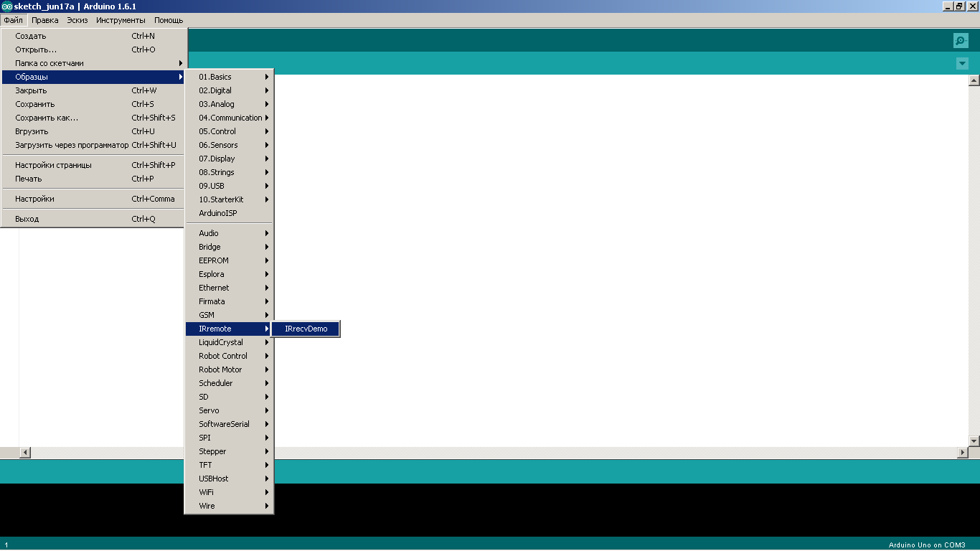Open WiFi library examples

(x=229, y=492)
